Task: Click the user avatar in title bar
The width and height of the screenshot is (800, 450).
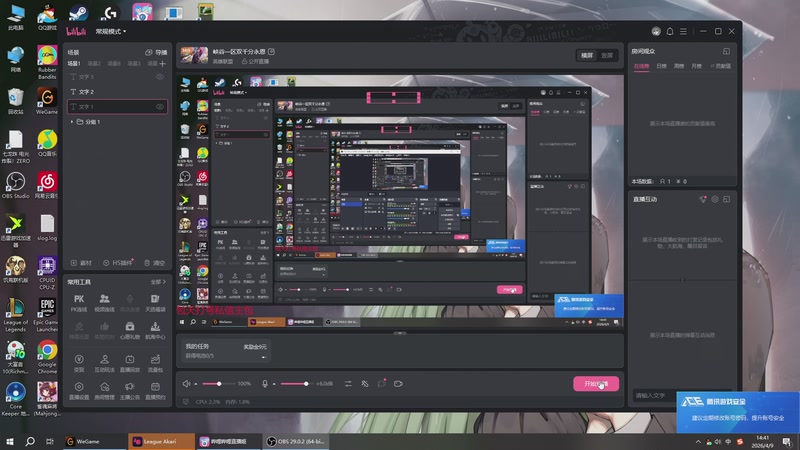Action: (x=656, y=31)
